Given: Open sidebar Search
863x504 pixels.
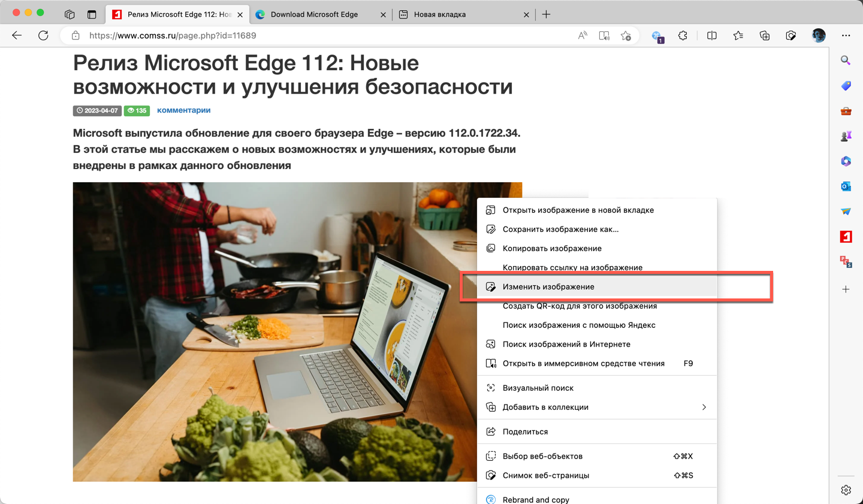Looking at the screenshot, I should [x=846, y=61].
